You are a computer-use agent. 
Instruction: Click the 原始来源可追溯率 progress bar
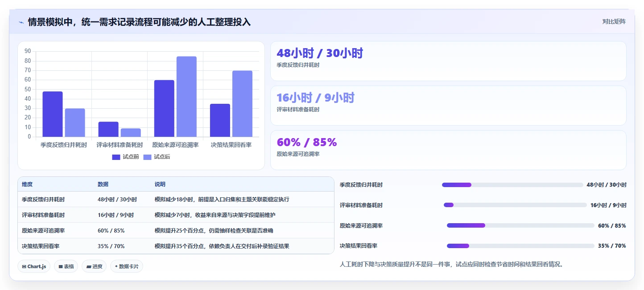520,225
